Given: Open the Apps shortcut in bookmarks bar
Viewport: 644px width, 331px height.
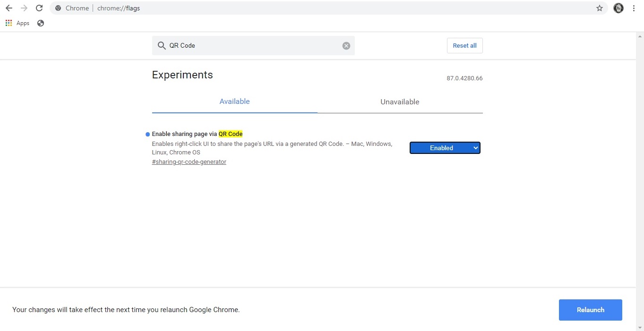Looking at the screenshot, I should click(17, 23).
